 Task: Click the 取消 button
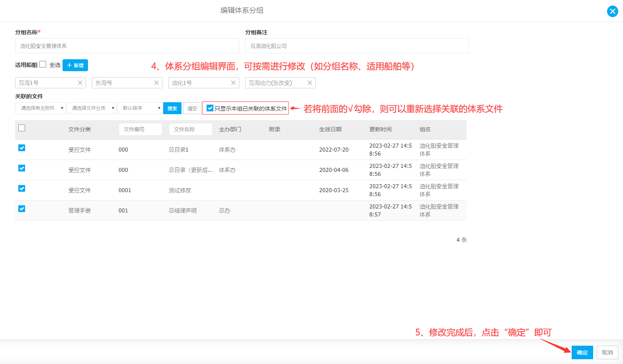tap(607, 352)
